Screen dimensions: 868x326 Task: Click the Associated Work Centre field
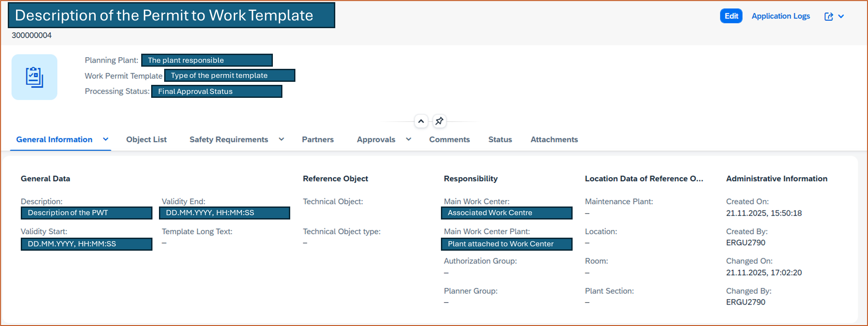coord(506,213)
